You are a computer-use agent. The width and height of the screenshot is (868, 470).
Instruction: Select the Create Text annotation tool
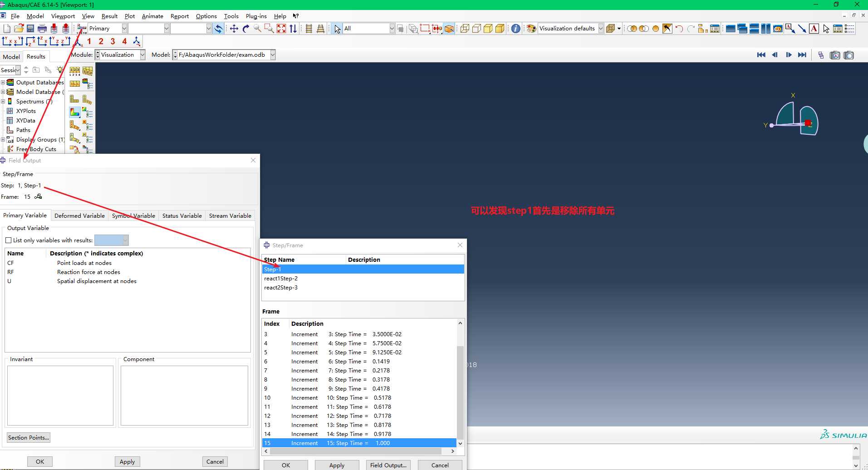click(x=814, y=29)
